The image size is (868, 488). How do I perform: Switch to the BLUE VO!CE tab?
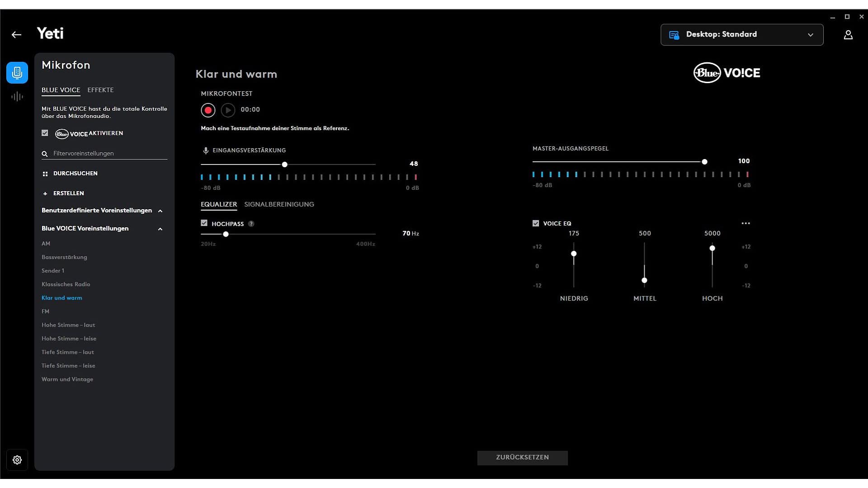click(x=61, y=90)
